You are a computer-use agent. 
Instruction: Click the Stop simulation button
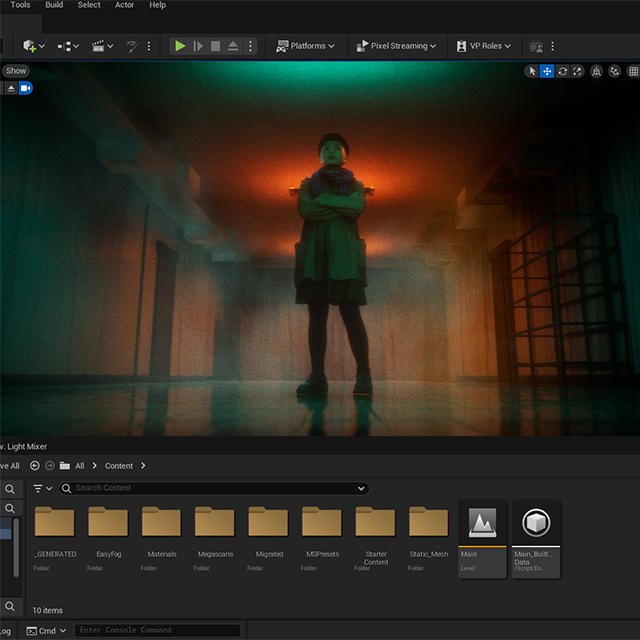[215, 46]
